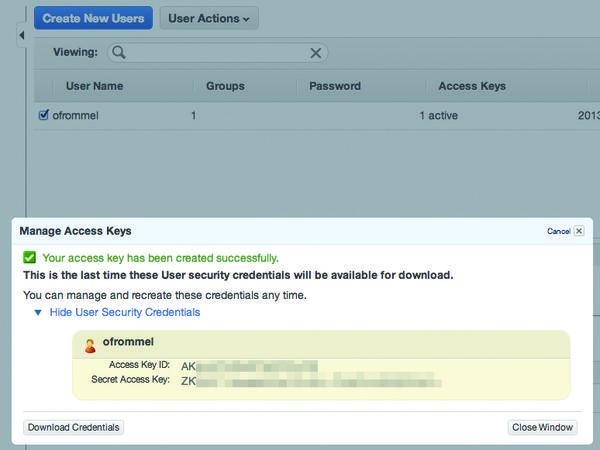
Task: Collapse credentials with the blue triangle
Action: coord(38,313)
